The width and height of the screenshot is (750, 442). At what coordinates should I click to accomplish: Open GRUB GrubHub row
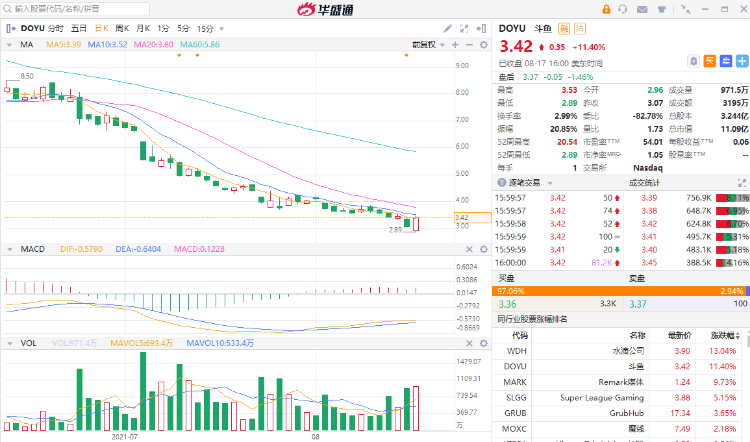(618, 413)
